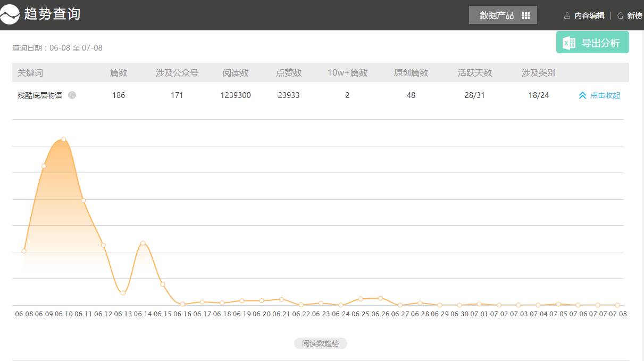The width and height of the screenshot is (644, 361).
Task: Click the user icon beside 内容编辑
Action: coord(567,15)
